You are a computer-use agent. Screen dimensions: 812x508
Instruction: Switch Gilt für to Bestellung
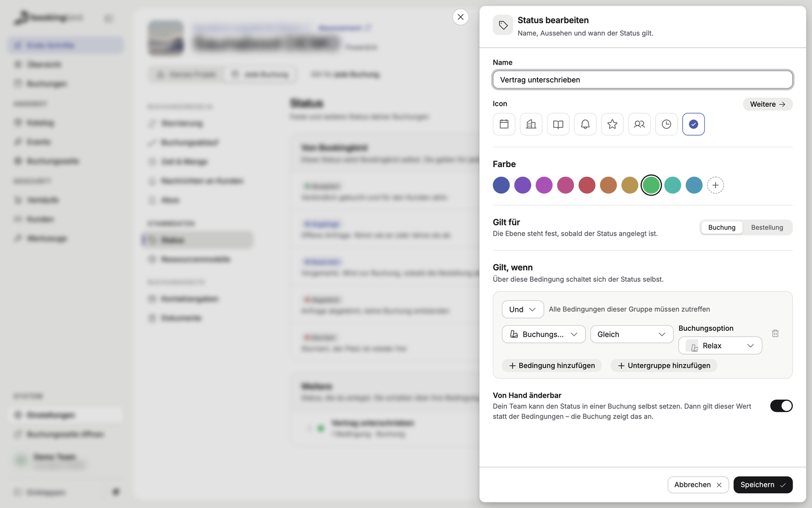767,228
